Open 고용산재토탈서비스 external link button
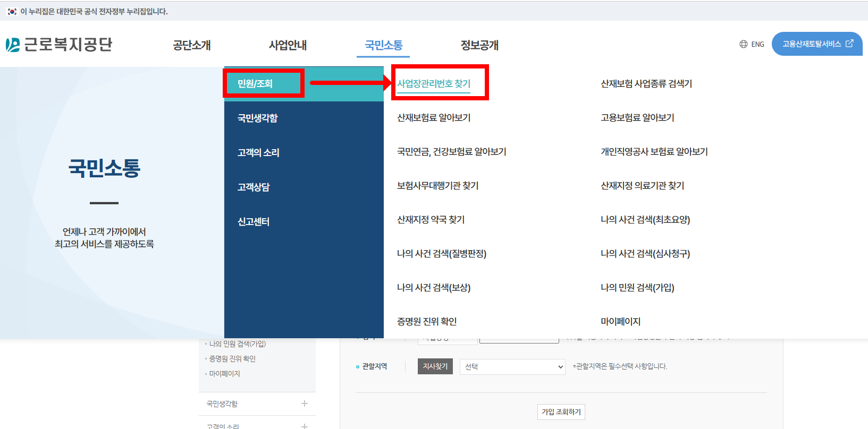Screen dimensions: 868x429 [x=817, y=44]
